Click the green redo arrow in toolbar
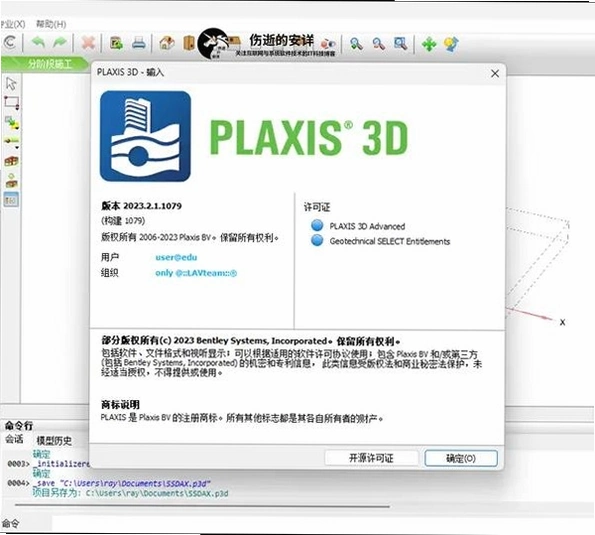The image size is (595, 535). click(60, 43)
